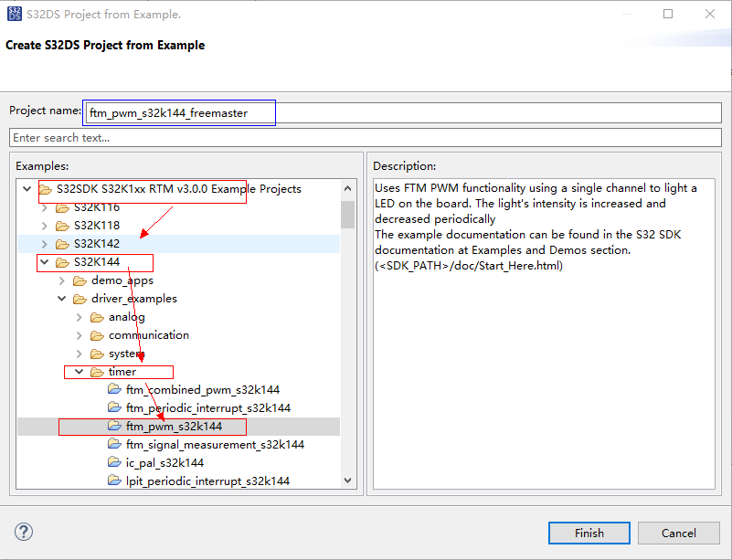Select the S32K116 label
732x560 pixels.
tap(97, 207)
